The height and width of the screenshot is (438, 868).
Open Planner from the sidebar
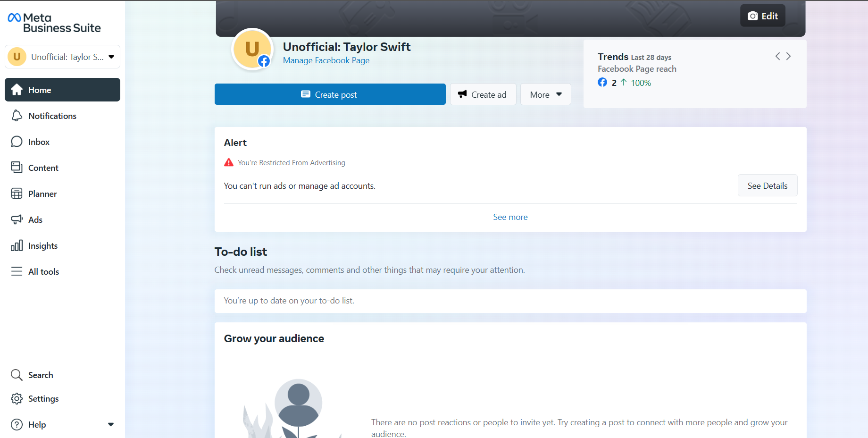coord(62,194)
